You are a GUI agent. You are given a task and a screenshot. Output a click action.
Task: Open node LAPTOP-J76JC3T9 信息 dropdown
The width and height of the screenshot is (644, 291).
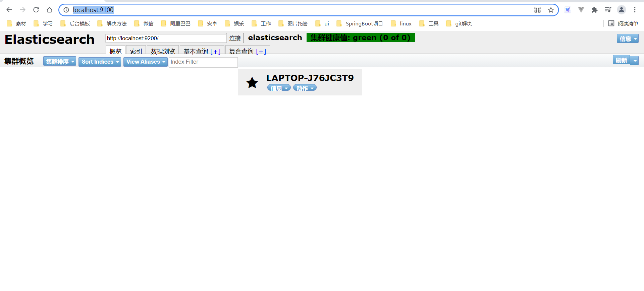(x=279, y=88)
